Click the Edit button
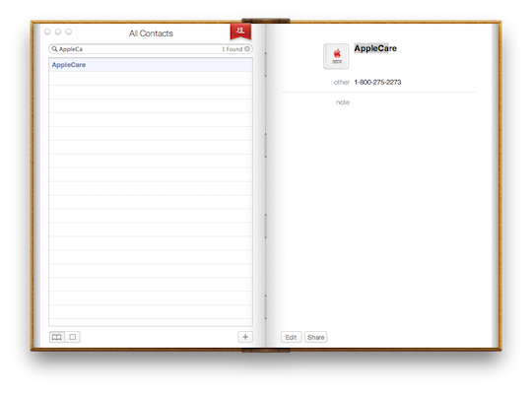This screenshot has height=394, width=532. click(291, 337)
